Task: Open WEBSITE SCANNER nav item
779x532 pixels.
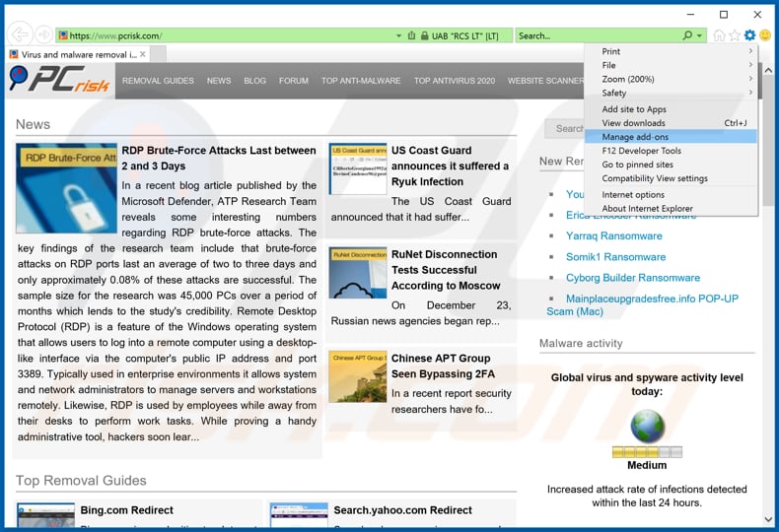Action: (545, 81)
